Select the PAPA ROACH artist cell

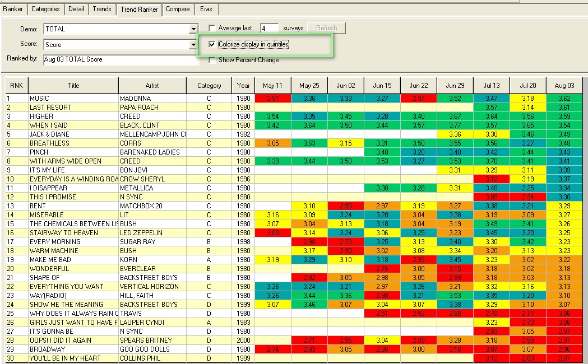pyautogui.click(x=152, y=108)
